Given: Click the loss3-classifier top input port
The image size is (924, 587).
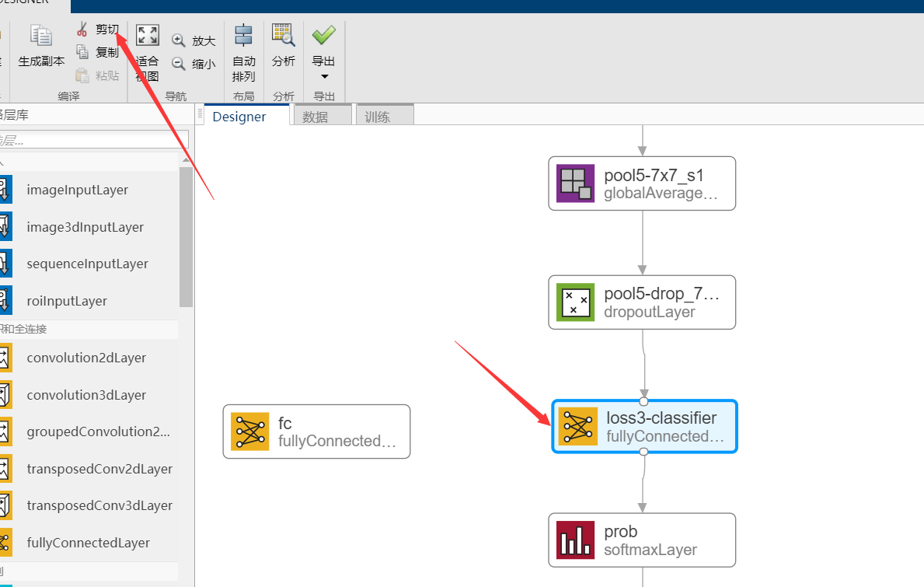Looking at the screenshot, I should coord(643,401).
